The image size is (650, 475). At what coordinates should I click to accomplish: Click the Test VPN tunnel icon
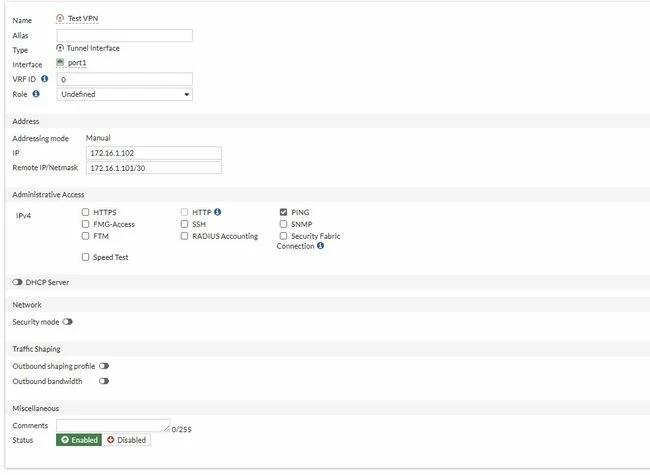[60, 18]
